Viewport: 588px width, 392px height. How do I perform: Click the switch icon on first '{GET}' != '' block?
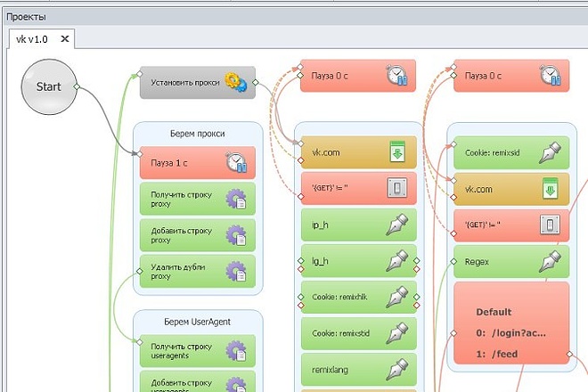tap(397, 188)
